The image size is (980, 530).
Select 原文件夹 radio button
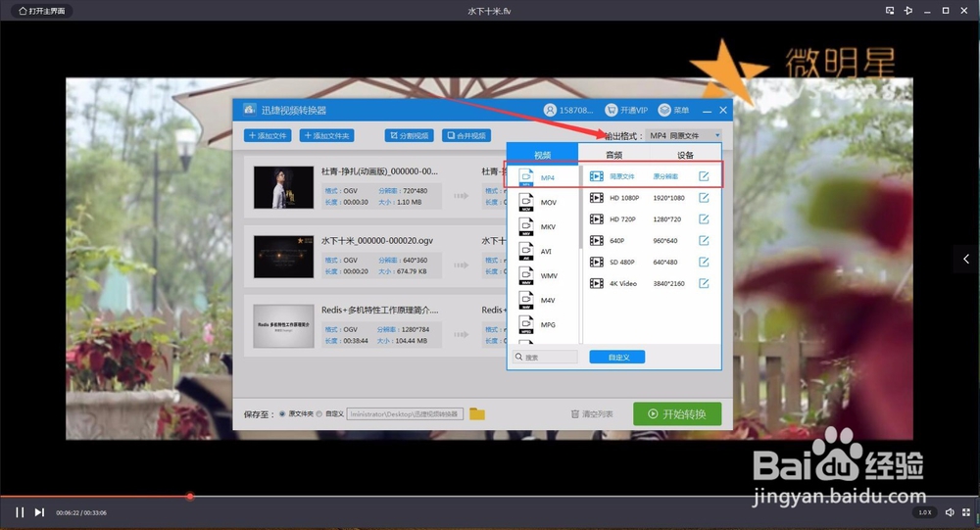click(x=282, y=413)
